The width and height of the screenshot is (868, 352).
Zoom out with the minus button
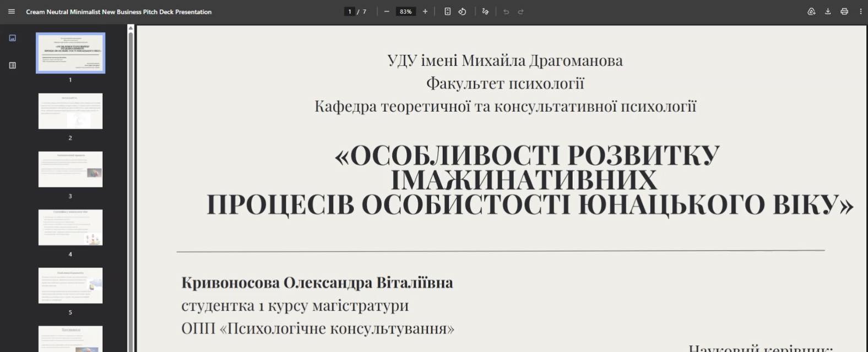click(387, 12)
